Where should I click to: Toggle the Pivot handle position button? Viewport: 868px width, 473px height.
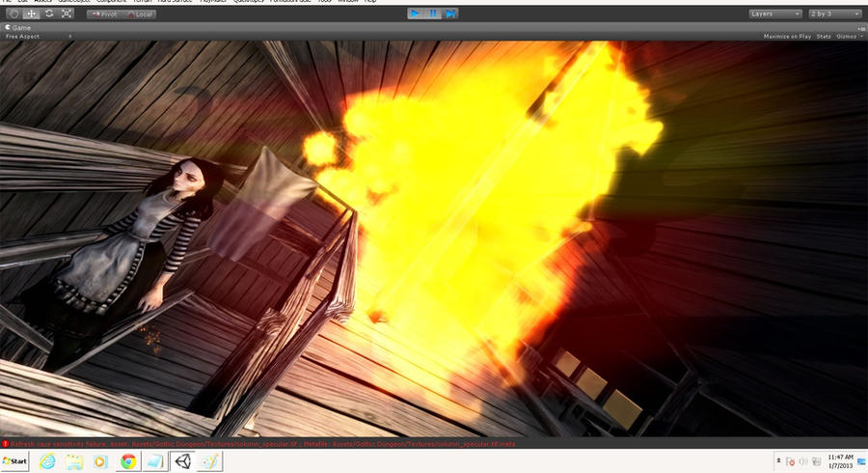click(104, 14)
